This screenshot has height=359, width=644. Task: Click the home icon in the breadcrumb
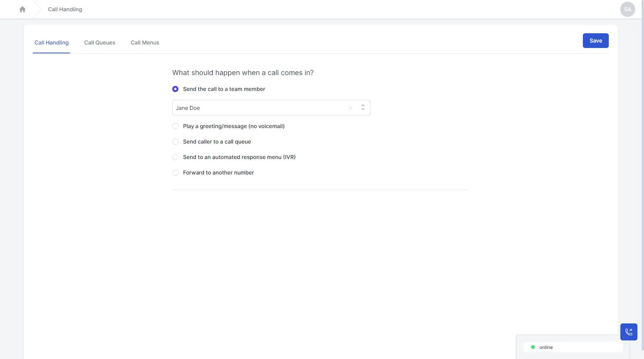tap(22, 9)
